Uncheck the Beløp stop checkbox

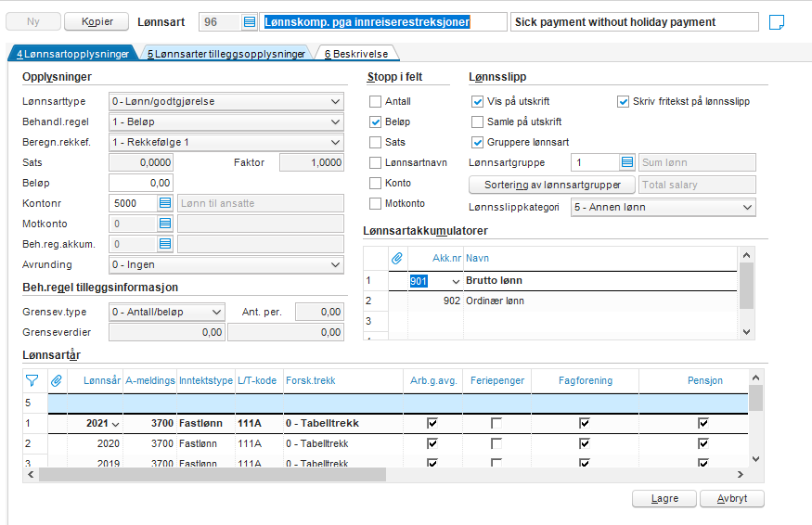(376, 122)
